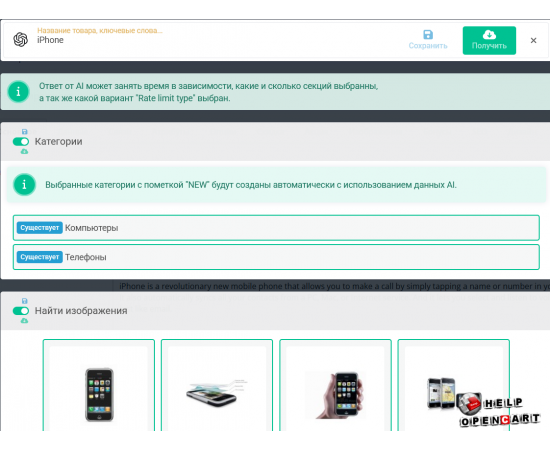The height and width of the screenshot is (450, 550).
Task: Click the ChatGPT logo icon
Action: [20, 39]
